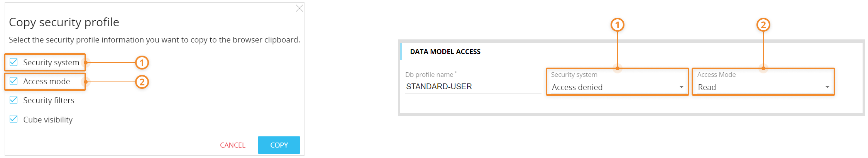
Task: Click the Copy security profile title
Action: [x=64, y=22]
